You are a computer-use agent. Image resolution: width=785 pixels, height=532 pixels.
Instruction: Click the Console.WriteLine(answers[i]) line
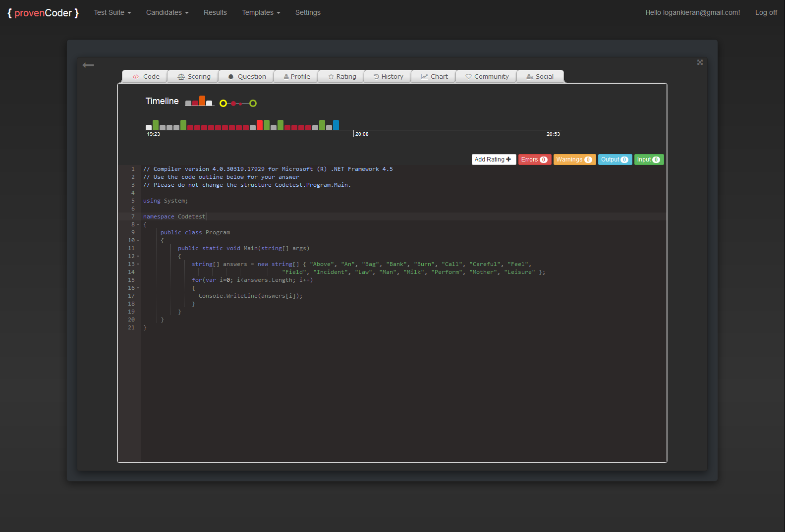coord(251,296)
